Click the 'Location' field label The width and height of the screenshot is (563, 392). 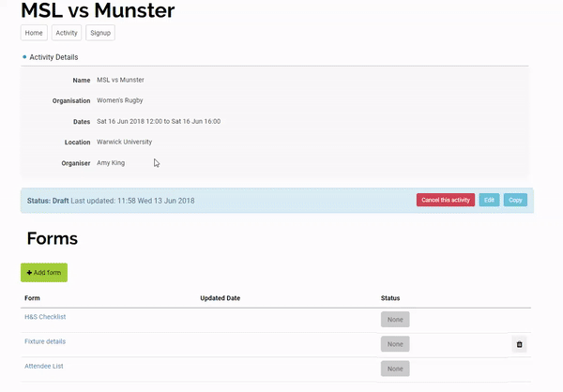[78, 143]
